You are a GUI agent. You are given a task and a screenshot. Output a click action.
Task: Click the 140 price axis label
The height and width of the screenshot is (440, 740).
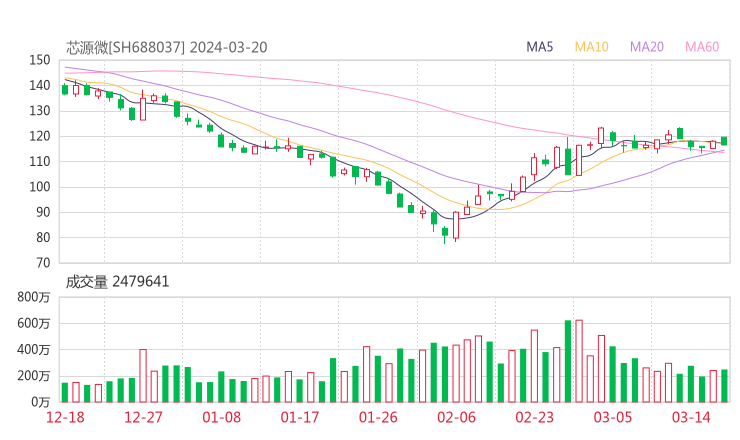pos(40,85)
